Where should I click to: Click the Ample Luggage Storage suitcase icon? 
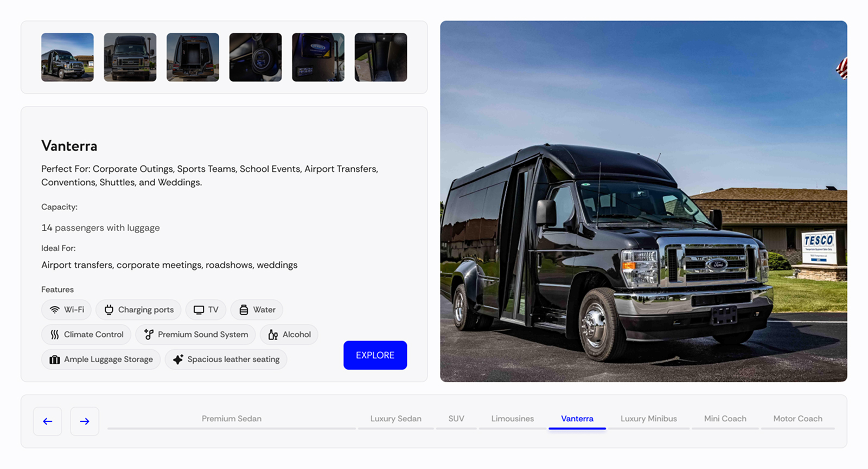coord(54,359)
